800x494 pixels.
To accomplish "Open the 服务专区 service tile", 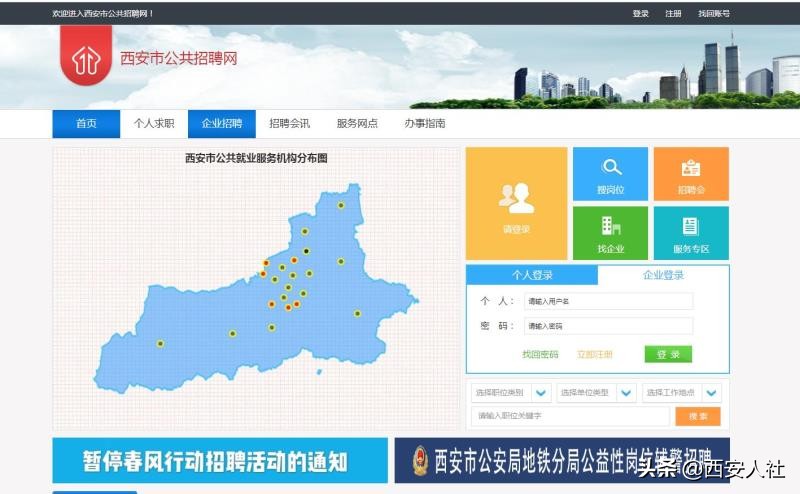I will (691, 233).
